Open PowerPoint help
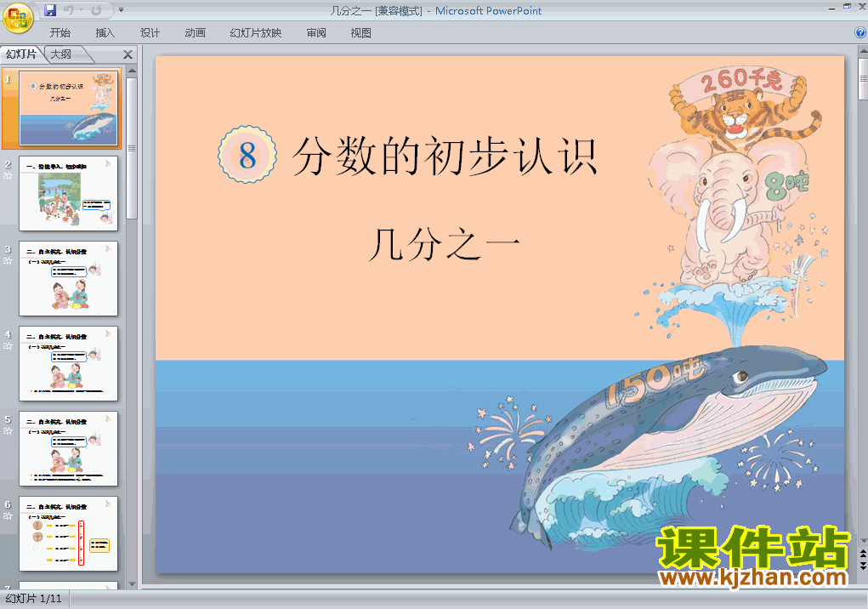 [860, 32]
